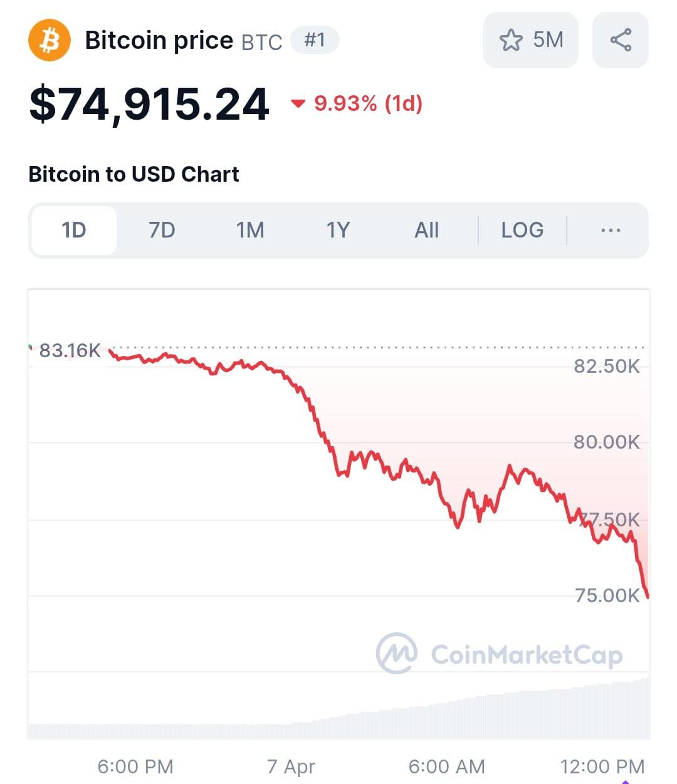Click the 7 Apr date marker
Viewport: 677px width, 784px height.
291,766
